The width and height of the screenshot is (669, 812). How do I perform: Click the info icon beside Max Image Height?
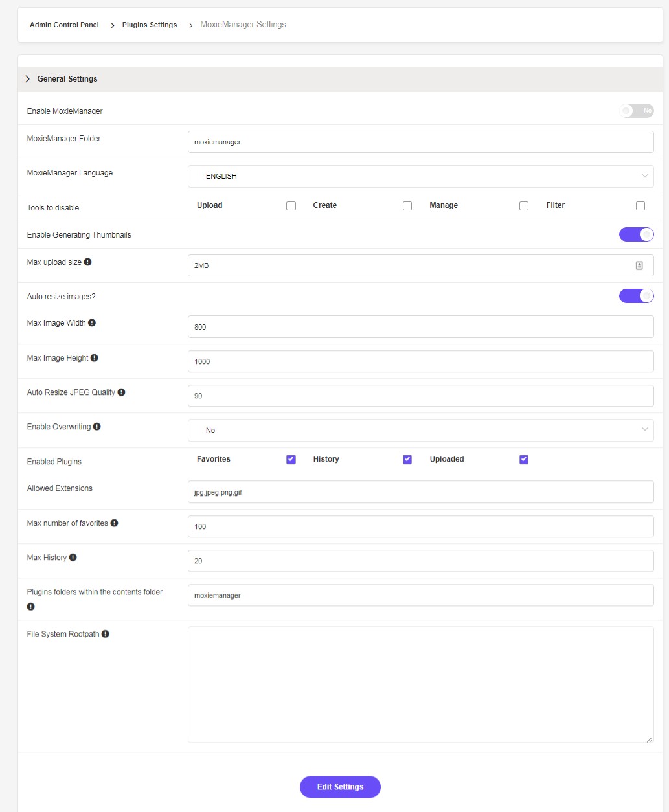pos(95,357)
